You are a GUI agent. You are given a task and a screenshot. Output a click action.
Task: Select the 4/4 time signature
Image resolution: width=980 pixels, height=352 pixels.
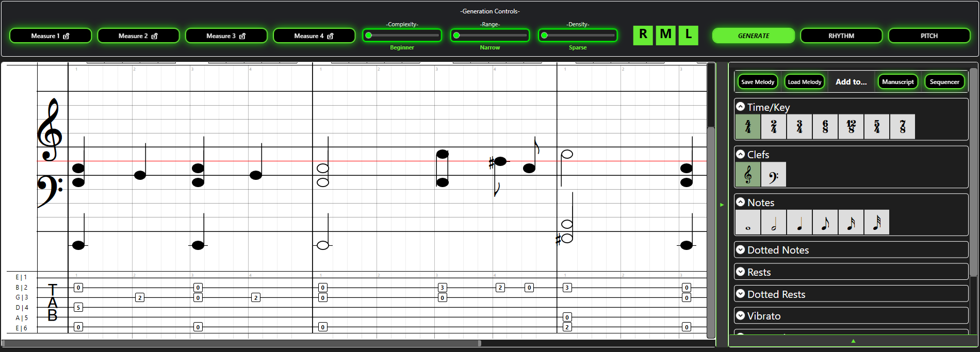point(748,127)
